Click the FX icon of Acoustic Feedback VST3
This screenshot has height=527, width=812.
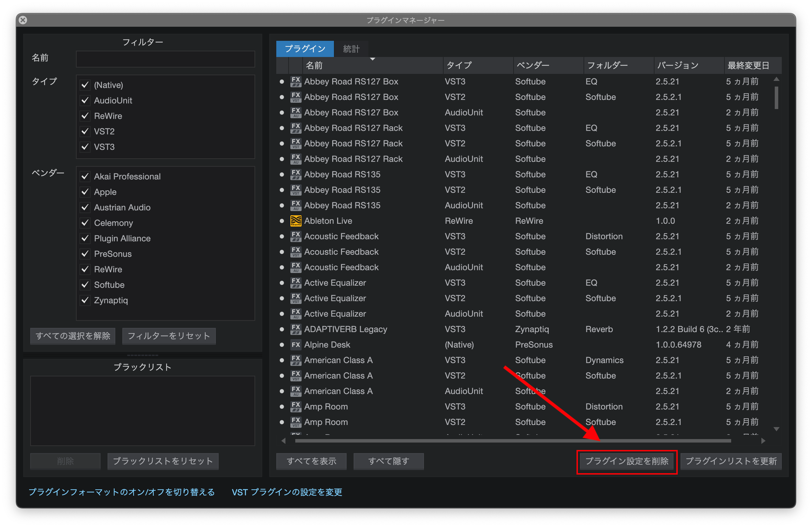pos(296,236)
